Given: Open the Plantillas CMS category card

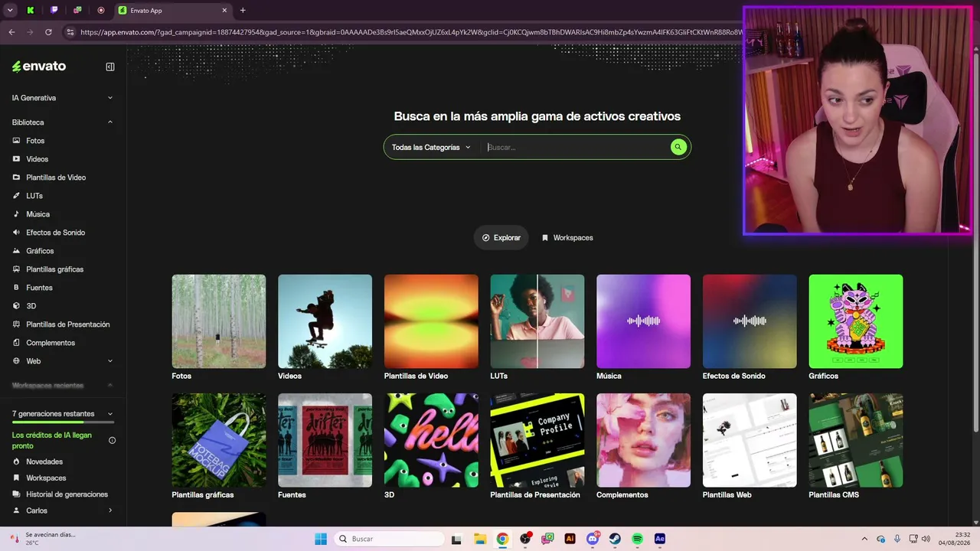Looking at the screenshot, I should tap(856, 446).
